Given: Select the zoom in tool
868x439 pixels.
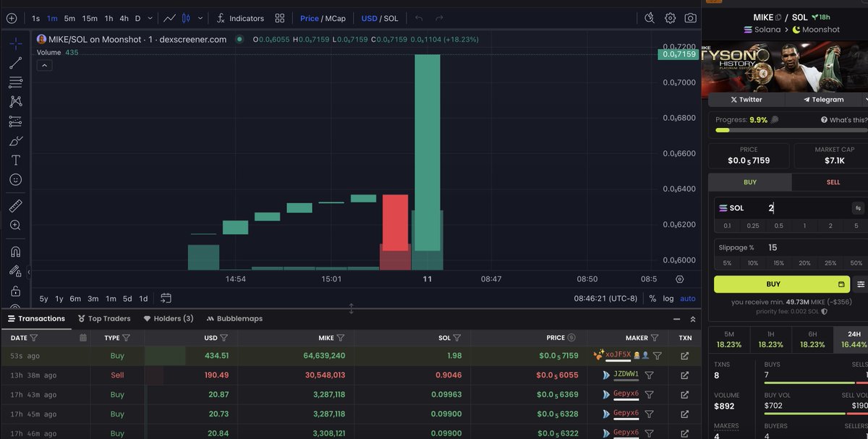Looking at the screenshot, I should point(15,226).
